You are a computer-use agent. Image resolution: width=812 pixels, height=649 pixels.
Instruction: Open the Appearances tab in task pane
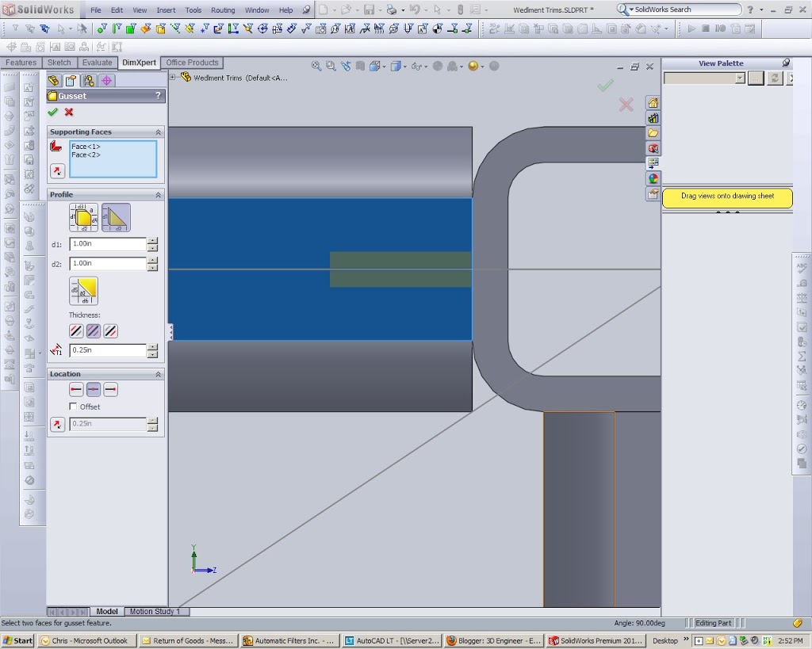pos(653,178)
